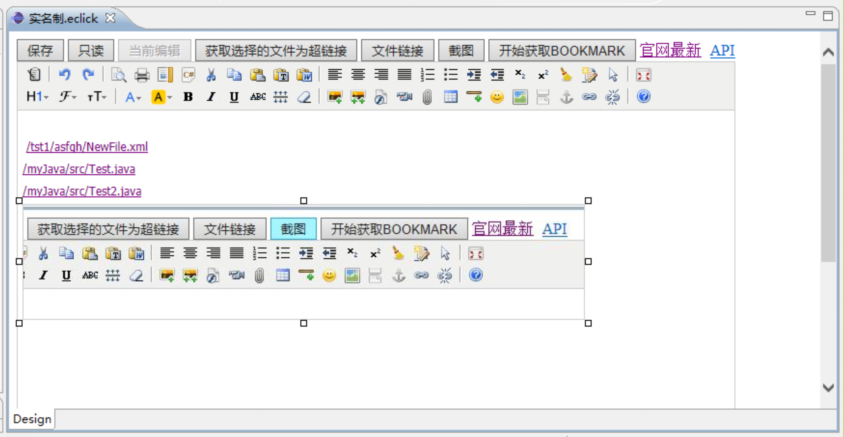Insert code block with C# icon
This screenshot has height=437, width=844.
(x=188, y=75)
